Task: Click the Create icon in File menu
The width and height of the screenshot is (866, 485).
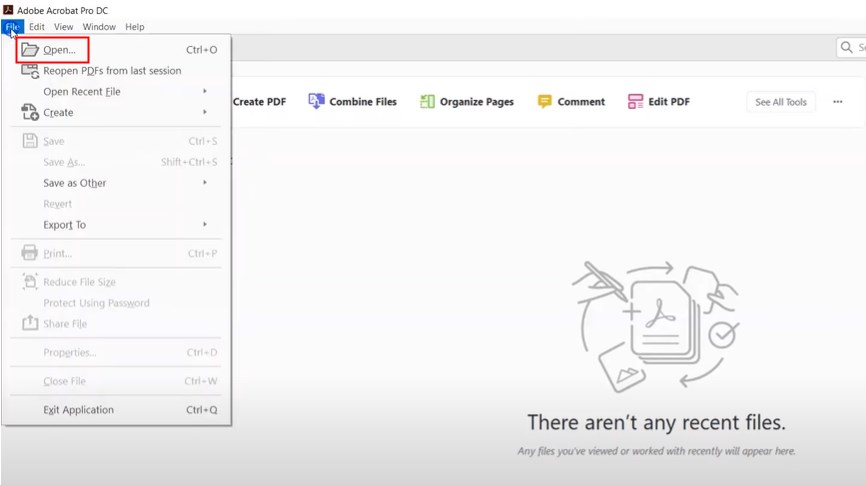Action: [x=30, y=113]
